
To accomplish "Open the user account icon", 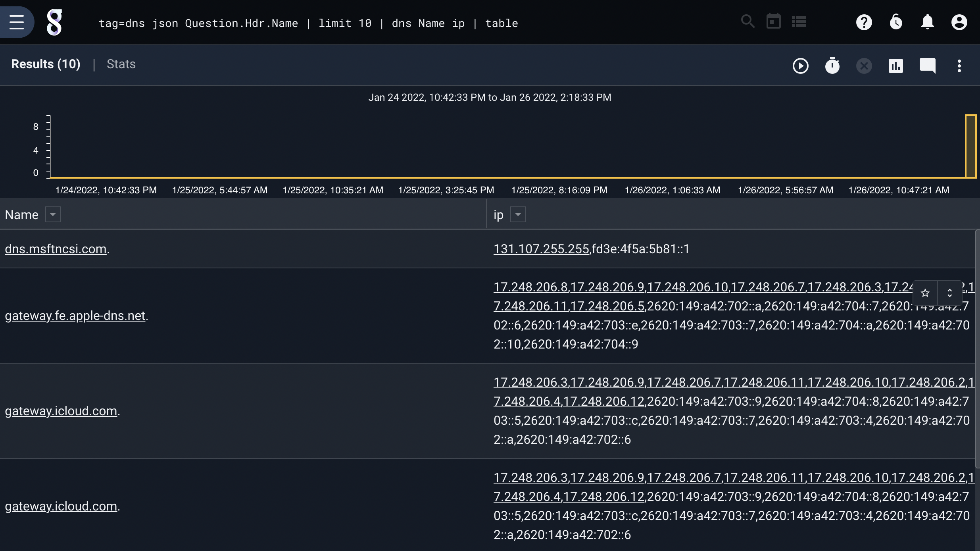I will pyautogui.click(x=959, y=22).
